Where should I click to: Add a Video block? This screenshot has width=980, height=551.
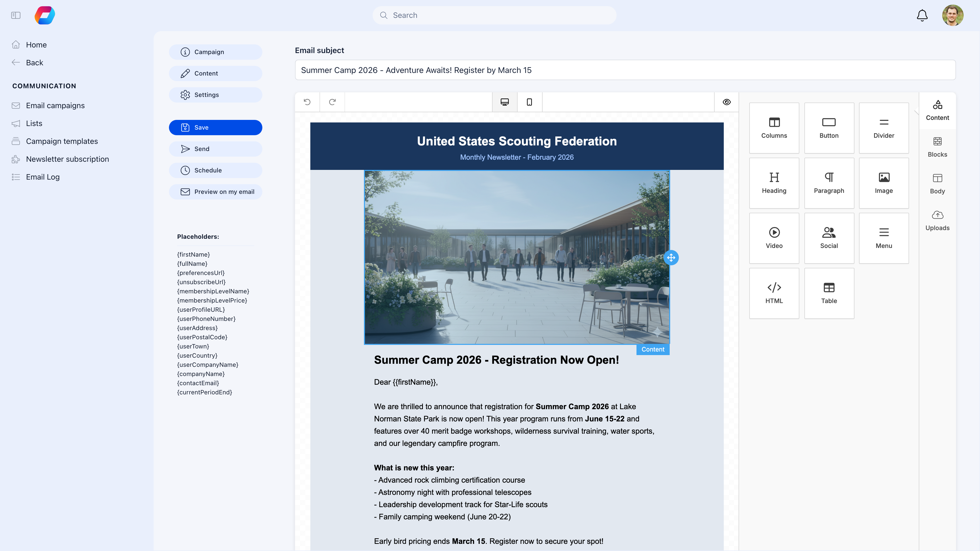(774, 238)
